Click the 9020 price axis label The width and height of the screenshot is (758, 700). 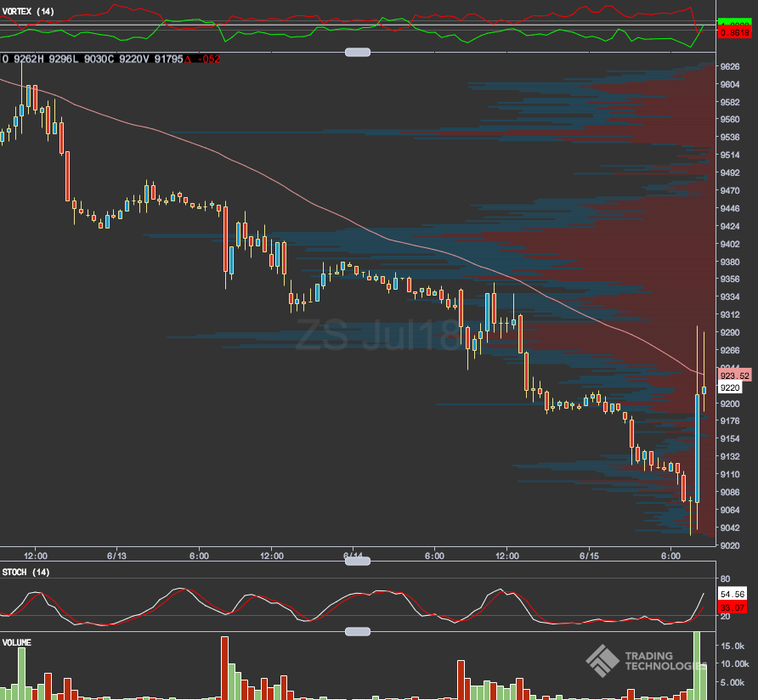(730, 545)
